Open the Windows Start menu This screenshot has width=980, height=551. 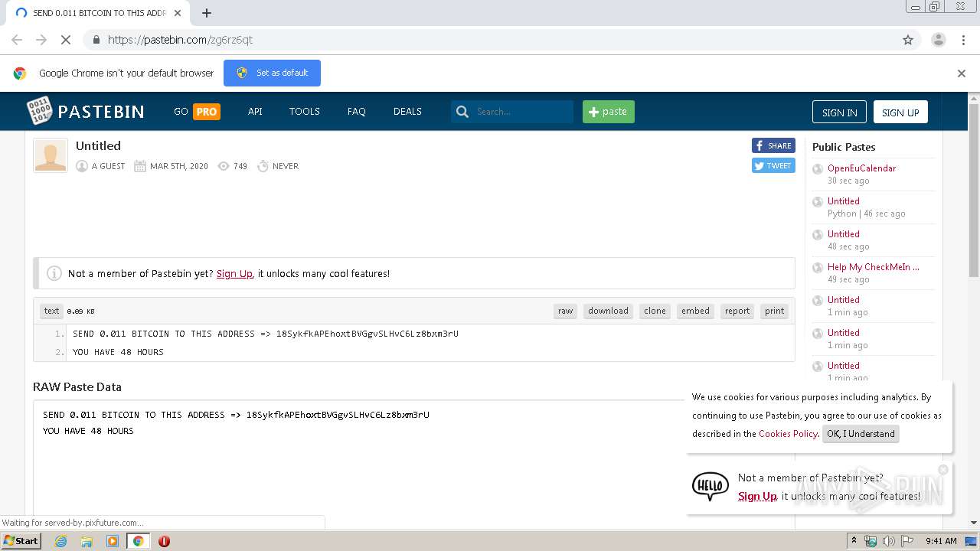[21, 540]
